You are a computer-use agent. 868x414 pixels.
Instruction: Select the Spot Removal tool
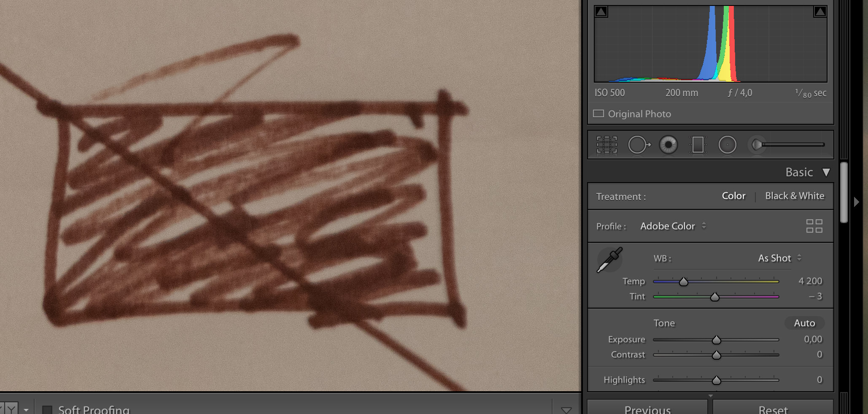pos(639,145)
